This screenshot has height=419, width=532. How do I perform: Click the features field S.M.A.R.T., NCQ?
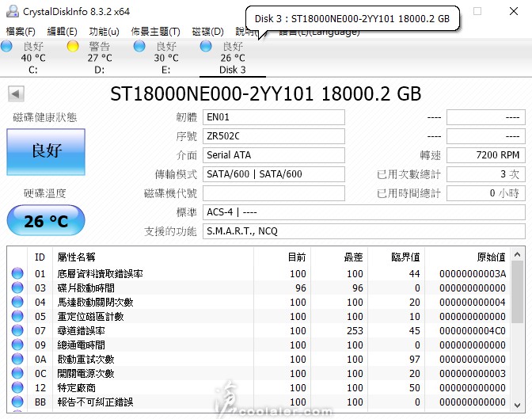pos(364,231)
